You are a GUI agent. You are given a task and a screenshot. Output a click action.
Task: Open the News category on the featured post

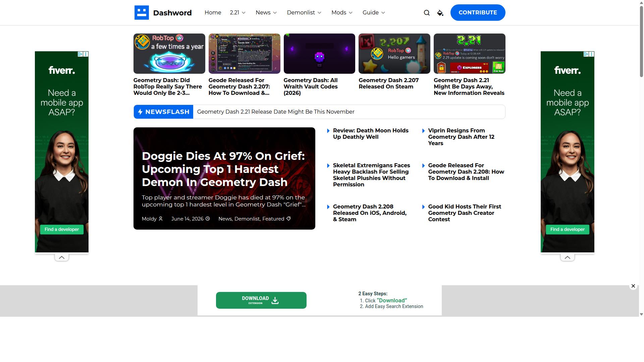(x=225, y=219)
